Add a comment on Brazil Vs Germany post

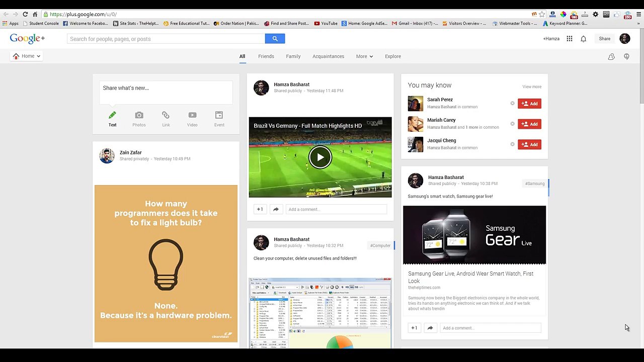point(336,209)
